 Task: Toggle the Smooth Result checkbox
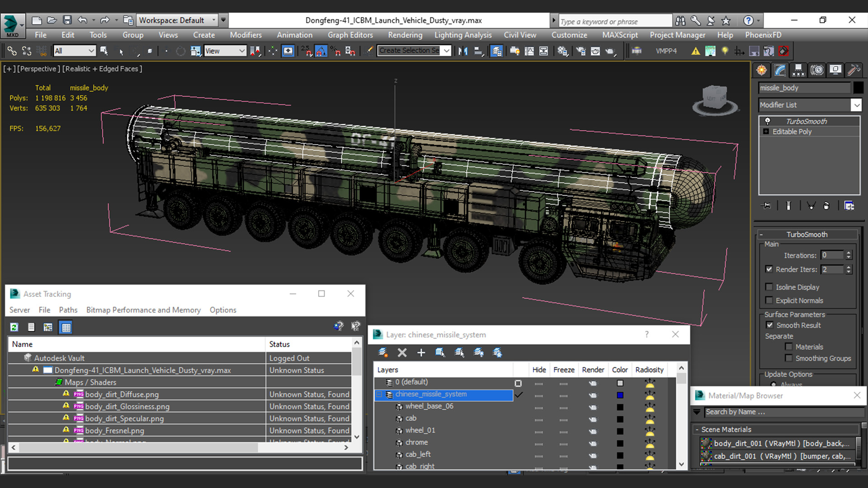click(x=769, y=325)
